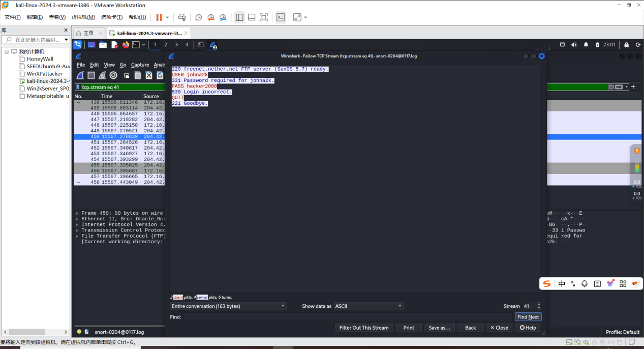Enter VMware full screen mode
The width and height of the screenshot is (644, 349).
point(264,17)
